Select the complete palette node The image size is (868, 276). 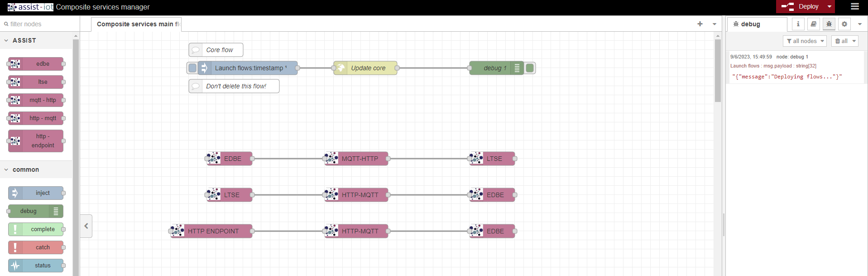pos(36,229)
